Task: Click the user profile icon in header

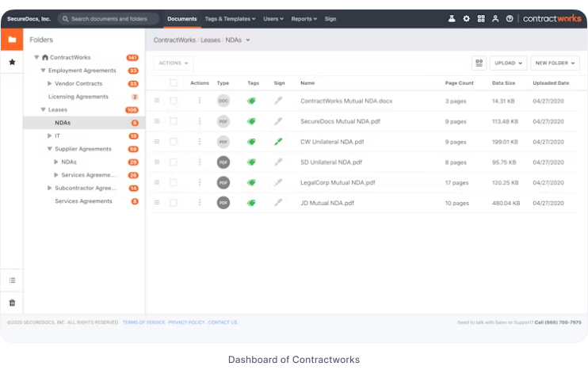Action: 495,18
